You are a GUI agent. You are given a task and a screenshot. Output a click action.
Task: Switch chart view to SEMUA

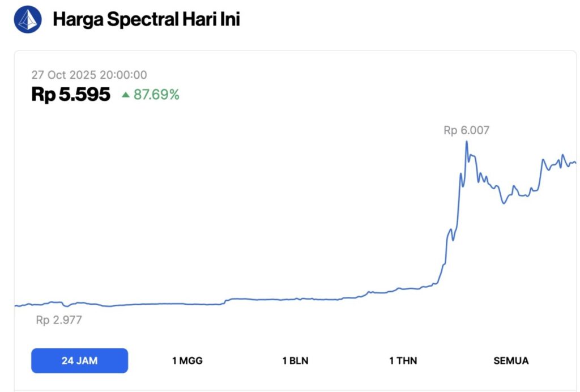point(510,360)
